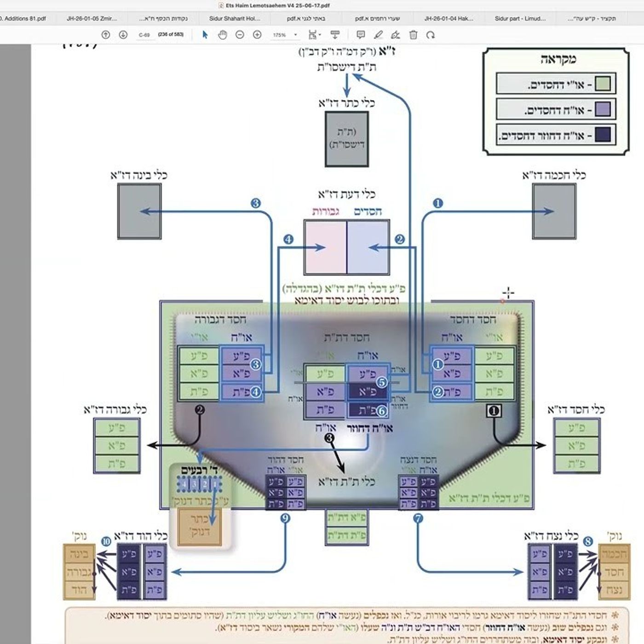
Task: Click the 'כלי גבורה דז"א' label
Action: (x=115, y=409)
